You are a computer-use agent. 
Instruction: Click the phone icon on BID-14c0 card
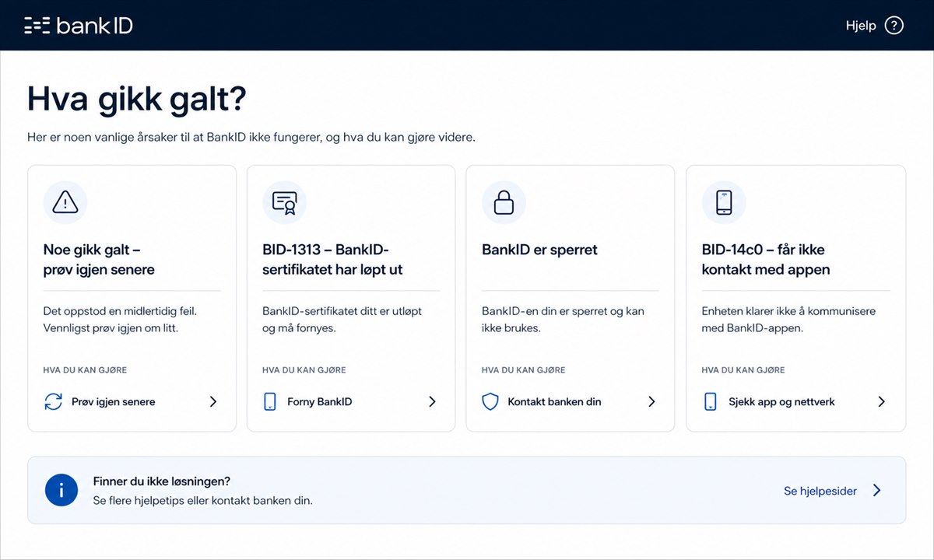pos(724,202)
